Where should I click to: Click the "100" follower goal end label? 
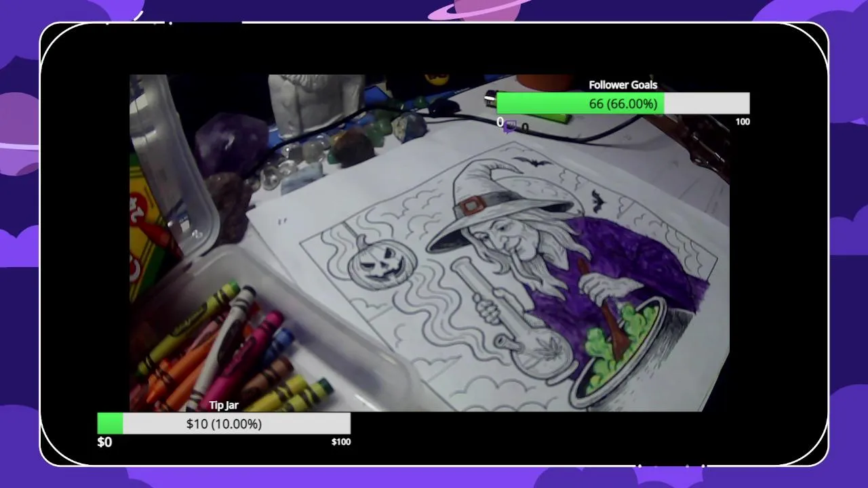click(743, 122)
